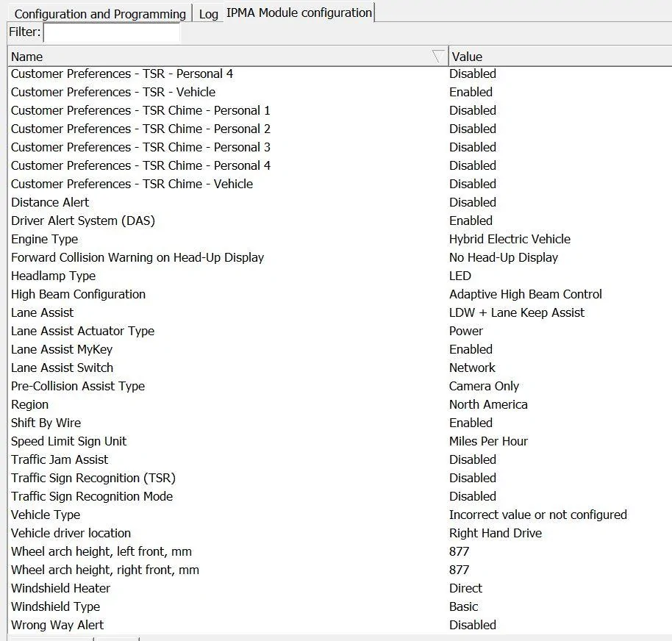
Task: Open the High Beam Configuration setting
Action: (x=78, y=294)
